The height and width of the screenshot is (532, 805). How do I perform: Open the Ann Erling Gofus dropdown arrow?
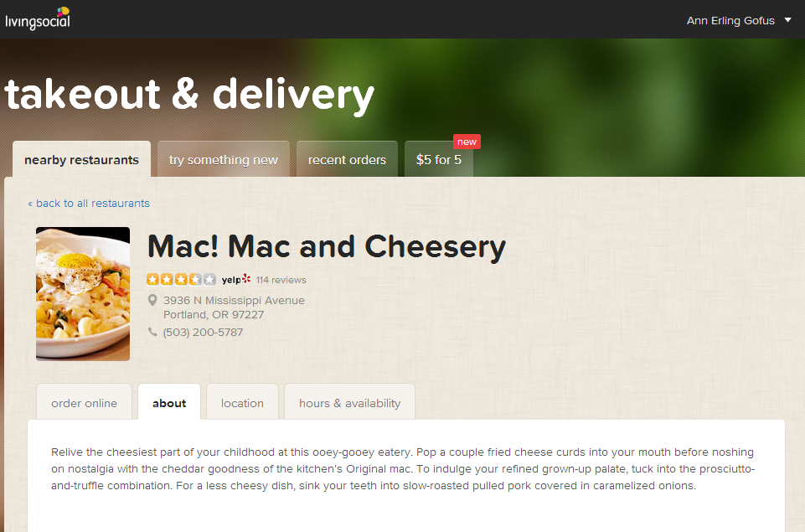787,20
